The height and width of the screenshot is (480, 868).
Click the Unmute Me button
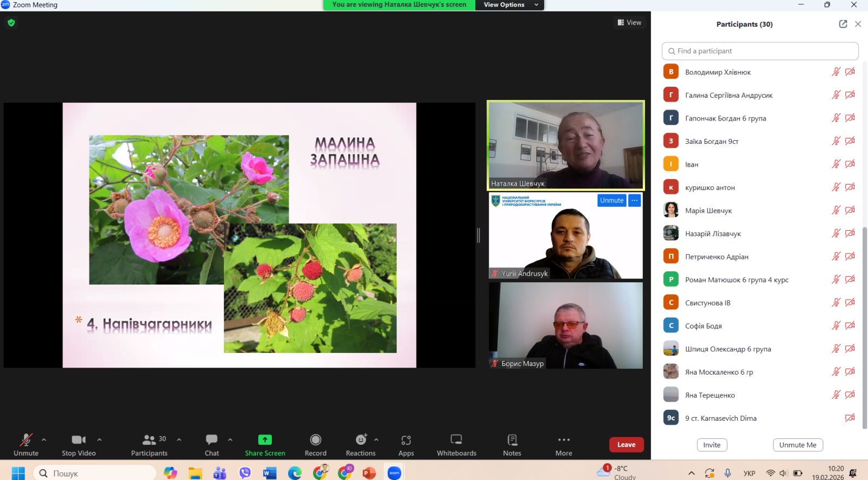[798, 445]
